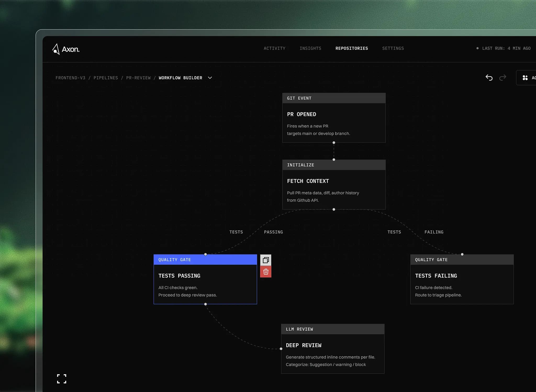Duplicate the Tests Passing node
This screenshot has height=392, width=536.
click(x=266, y=260)
